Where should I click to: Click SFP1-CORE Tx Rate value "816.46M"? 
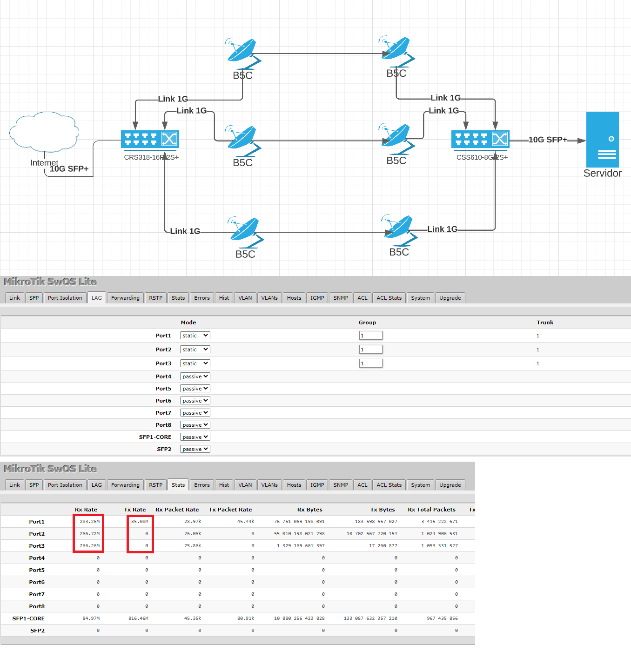click(x=138, y=618)
